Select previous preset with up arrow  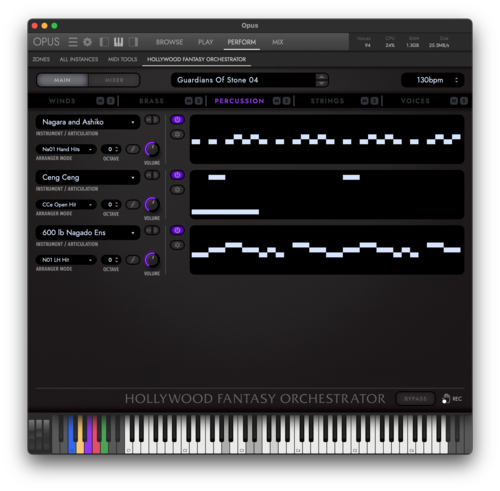pyautogui.click(x=321, y=77)
